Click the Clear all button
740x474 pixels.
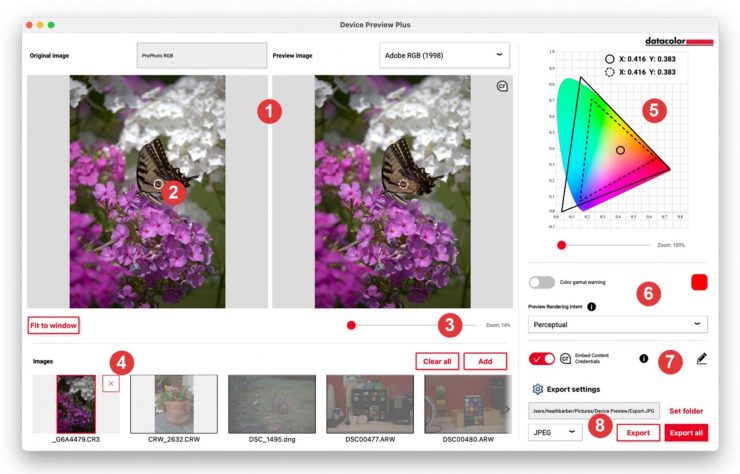click(436, 361)
